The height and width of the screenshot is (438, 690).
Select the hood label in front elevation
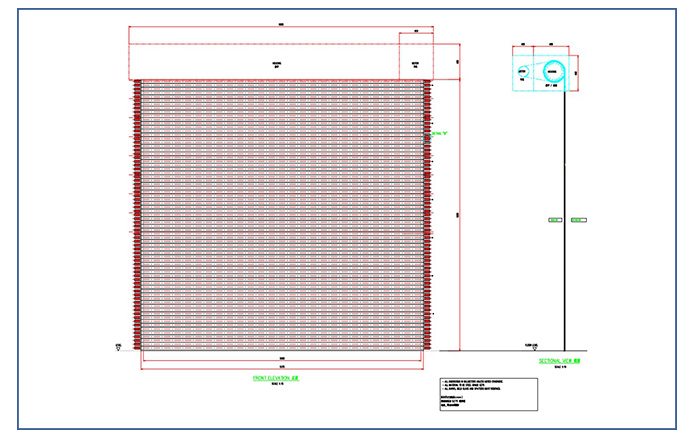[x=263, y=62]
